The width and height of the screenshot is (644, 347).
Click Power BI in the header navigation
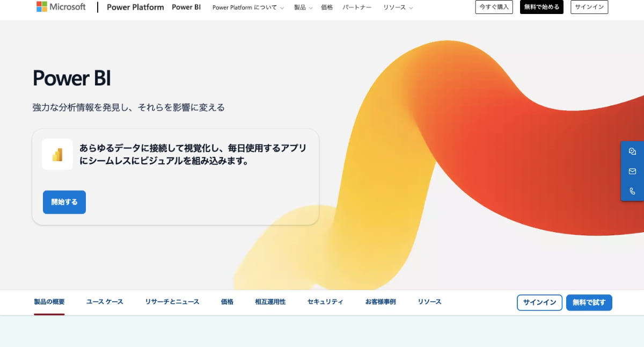(x=186, y=8)
